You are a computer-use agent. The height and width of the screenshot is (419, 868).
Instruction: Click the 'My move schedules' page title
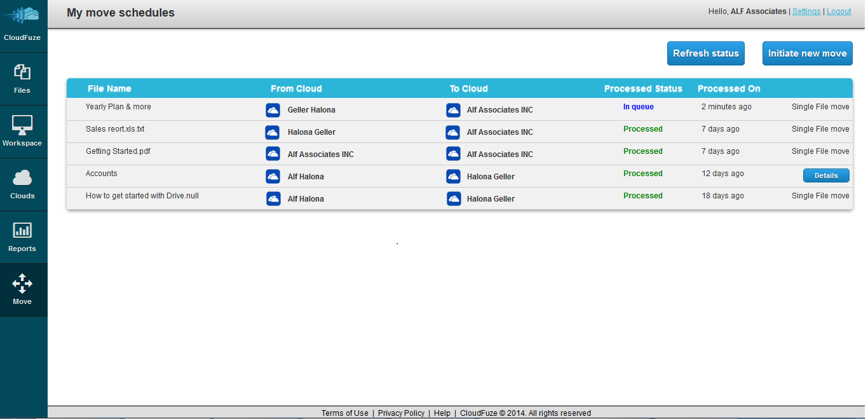point(121,13)
